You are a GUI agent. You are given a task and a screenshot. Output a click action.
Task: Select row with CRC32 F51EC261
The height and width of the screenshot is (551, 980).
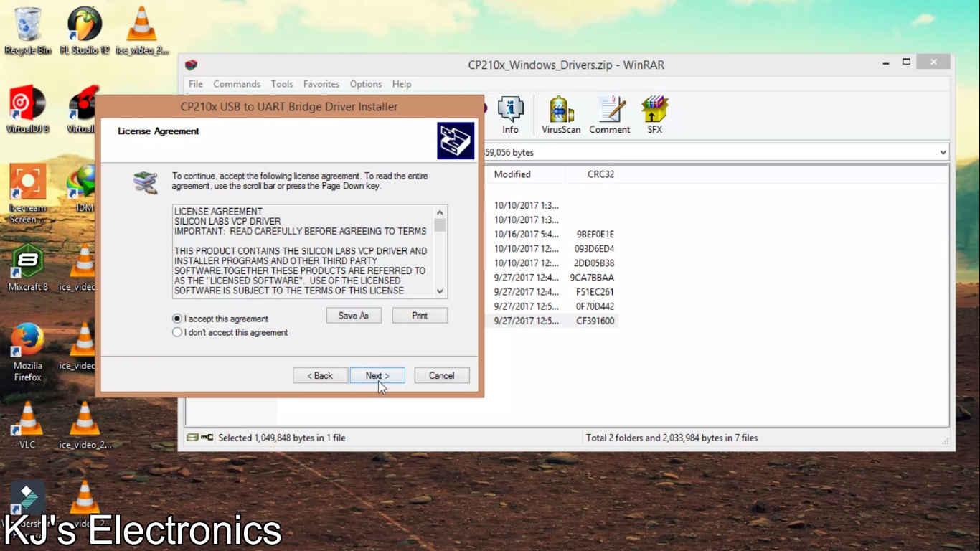tap(552, 292)
